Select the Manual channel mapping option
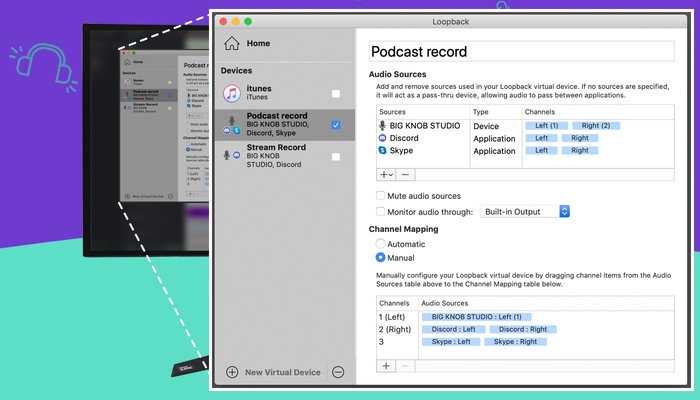The image size is (700, 400). tap(380, 257)
